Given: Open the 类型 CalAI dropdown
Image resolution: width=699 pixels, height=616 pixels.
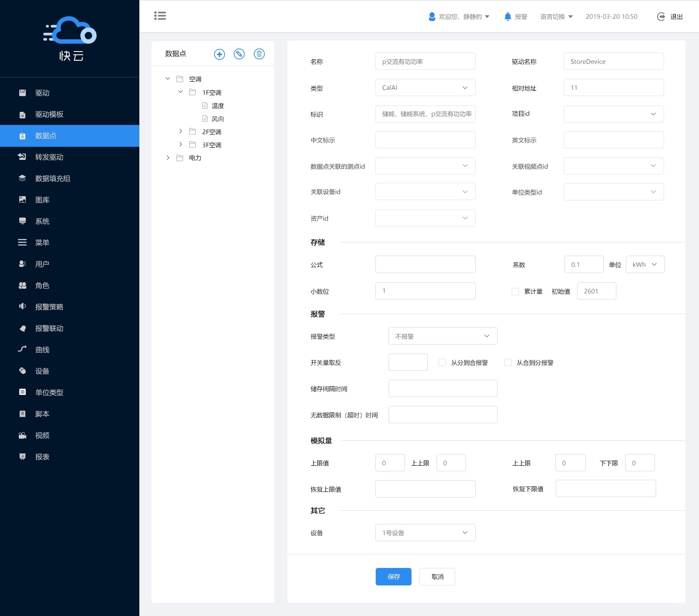Looking at the screenshot, I should [x=425, y=87].
